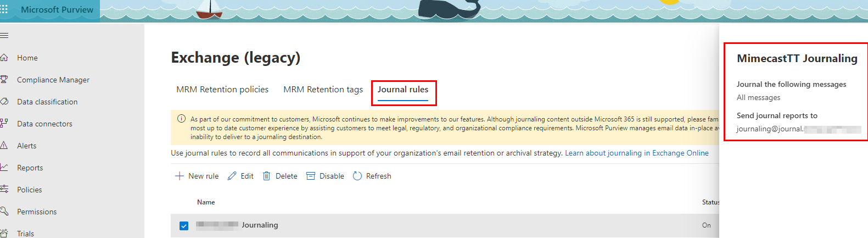Delete the selected journal rule
The height and width of the screenshot is (238, 868).
click(x=280, y=176)
